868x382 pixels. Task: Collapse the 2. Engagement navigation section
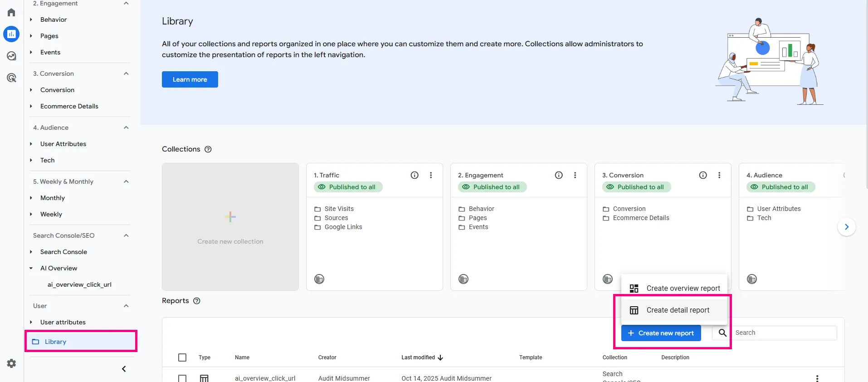pyautogui.click(x=126, y=4)
